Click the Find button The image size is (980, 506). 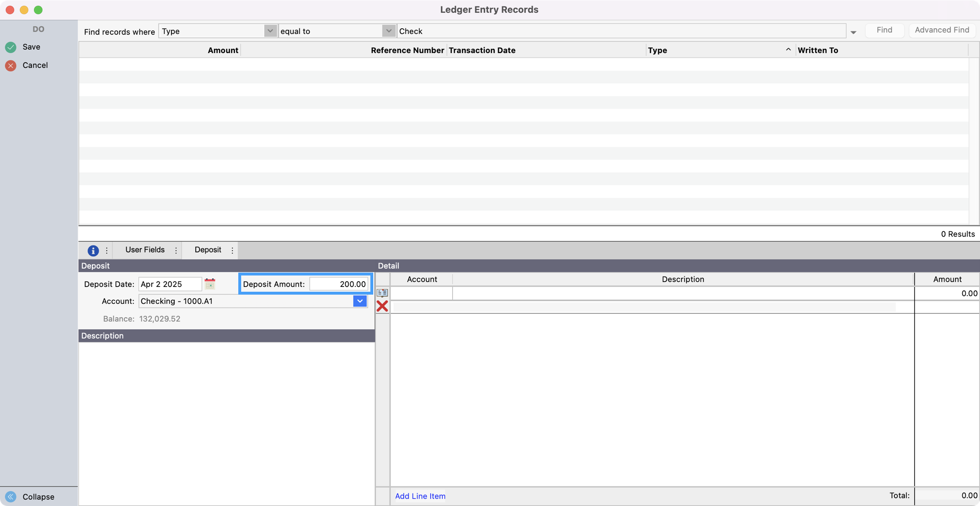pyautogui.click(x=884, y=30)
